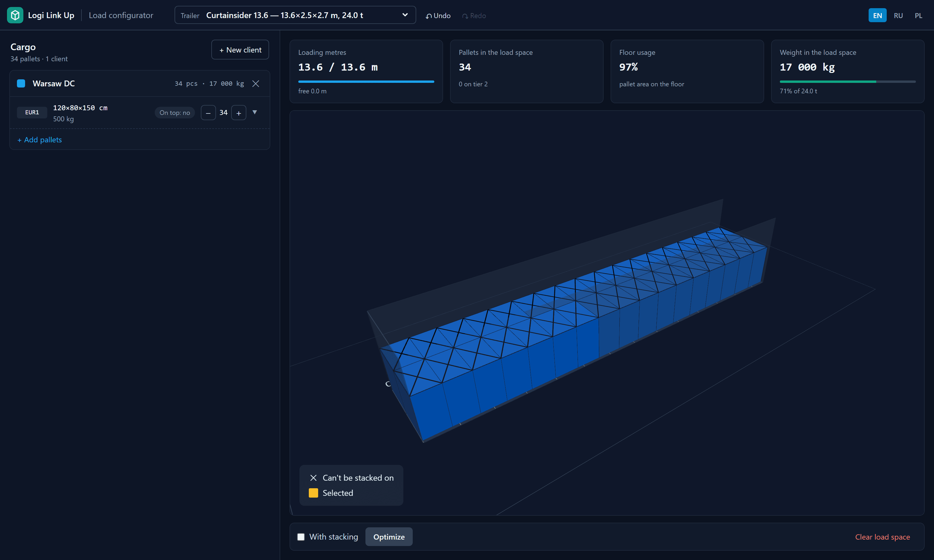
Task: Click the '97%' floor usage value
Action: [629, 67]
